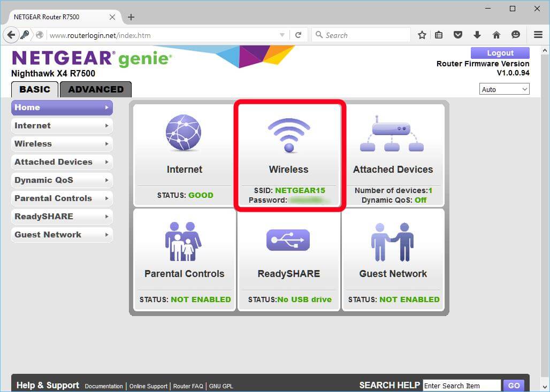Click the Firefox bookmark star icon
Viewport: 550px width, 392px height.
pyautogui.click(x=422, y=35)
